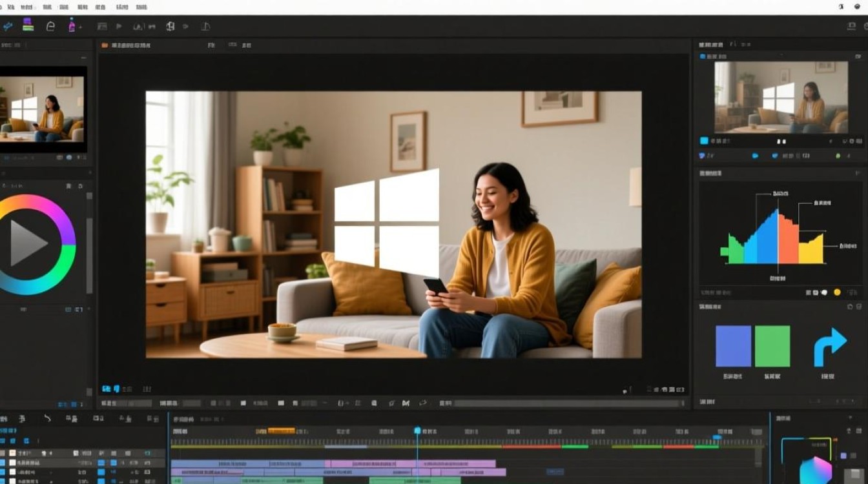Toggle the first track's grey checkbox
This screenshot has width=868, height=484.
click(x=3, y=454)
